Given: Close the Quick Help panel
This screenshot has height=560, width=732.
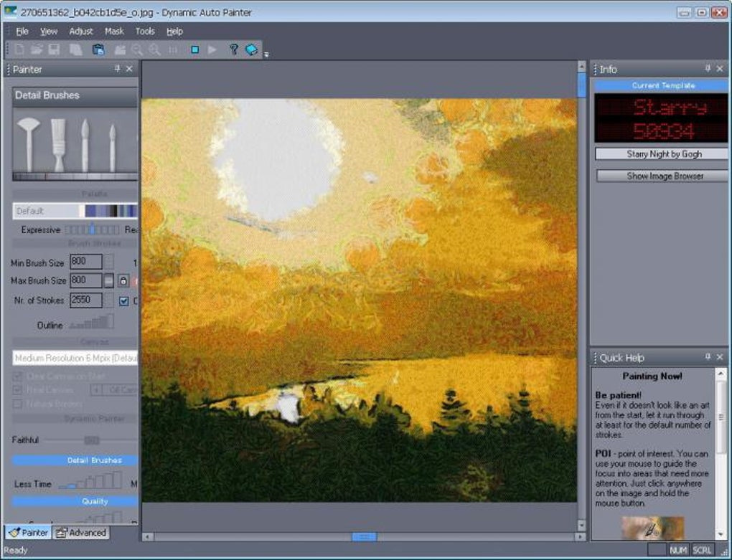Looking at the screenshot, I should (x=720, y=356).
